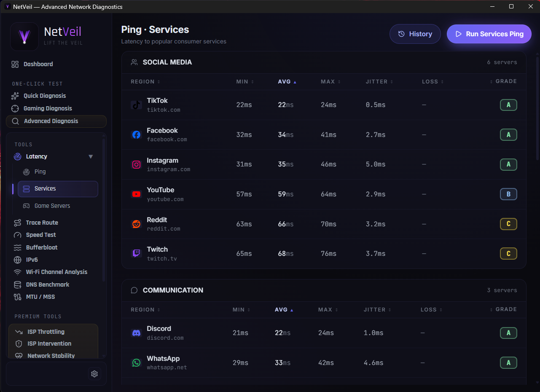Sort Social Media table by GRADE
This screenshot has width=540, height=392.
[503, 81]
